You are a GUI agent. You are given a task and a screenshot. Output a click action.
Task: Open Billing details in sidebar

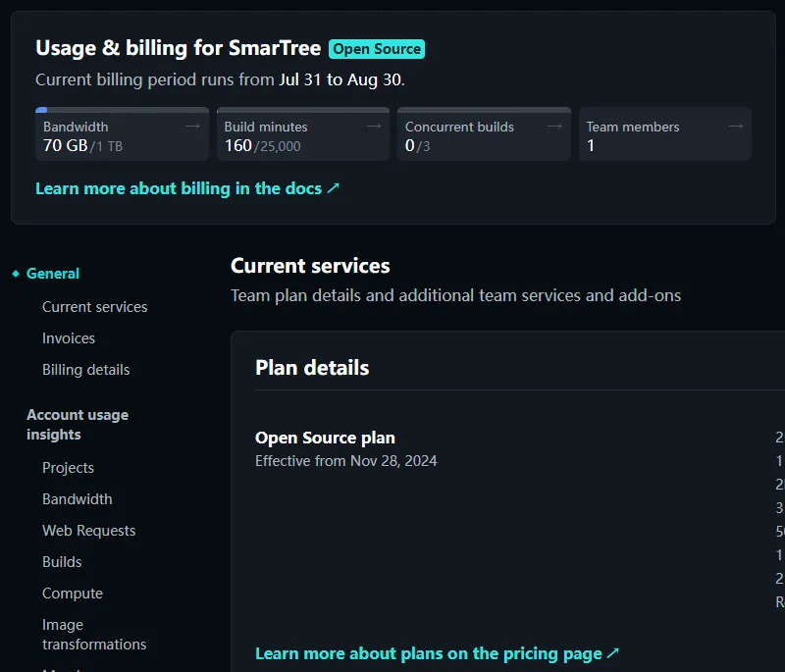[x=85, y=370]
